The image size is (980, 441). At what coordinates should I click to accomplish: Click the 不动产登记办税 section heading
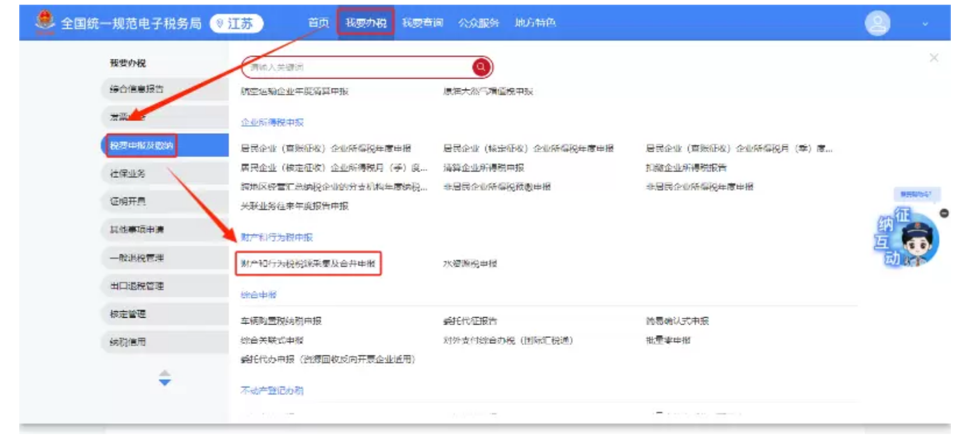[272, 390]
